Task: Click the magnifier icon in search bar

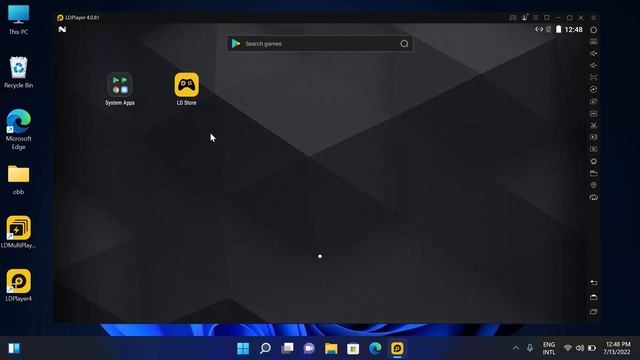Action: click(x=404, y=44)
